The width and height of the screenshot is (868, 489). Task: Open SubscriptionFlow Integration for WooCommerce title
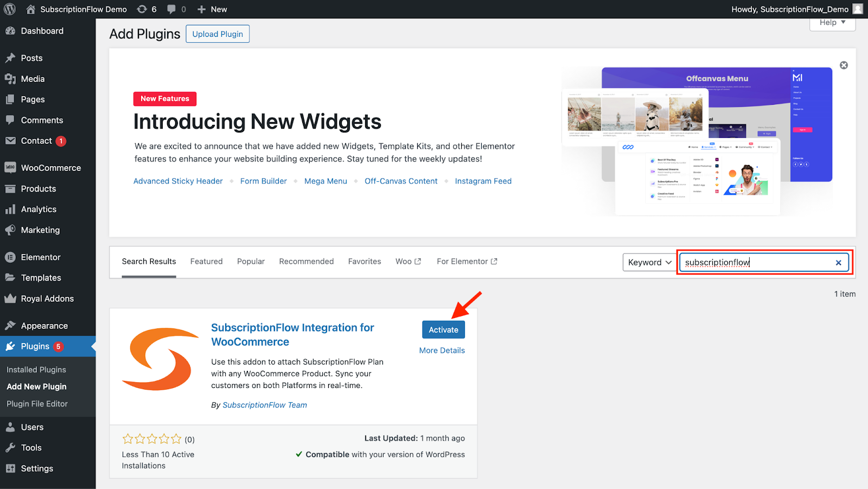pyautogui.click(x=292, y=335)
